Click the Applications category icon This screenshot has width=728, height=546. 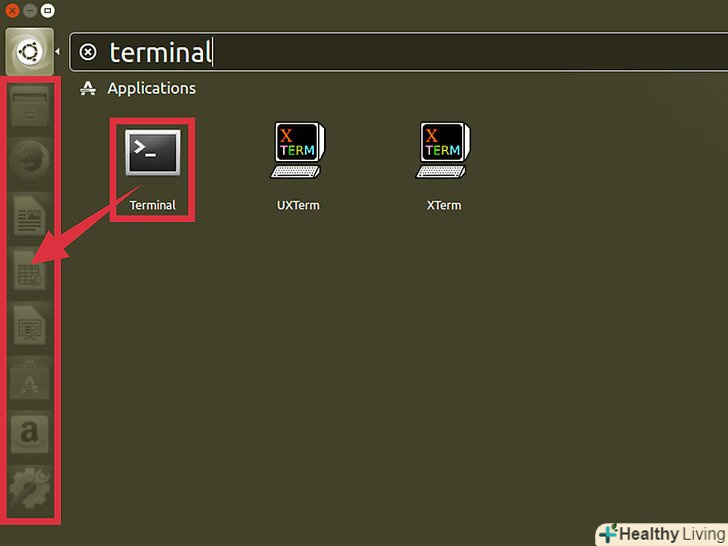coord(88,88)
